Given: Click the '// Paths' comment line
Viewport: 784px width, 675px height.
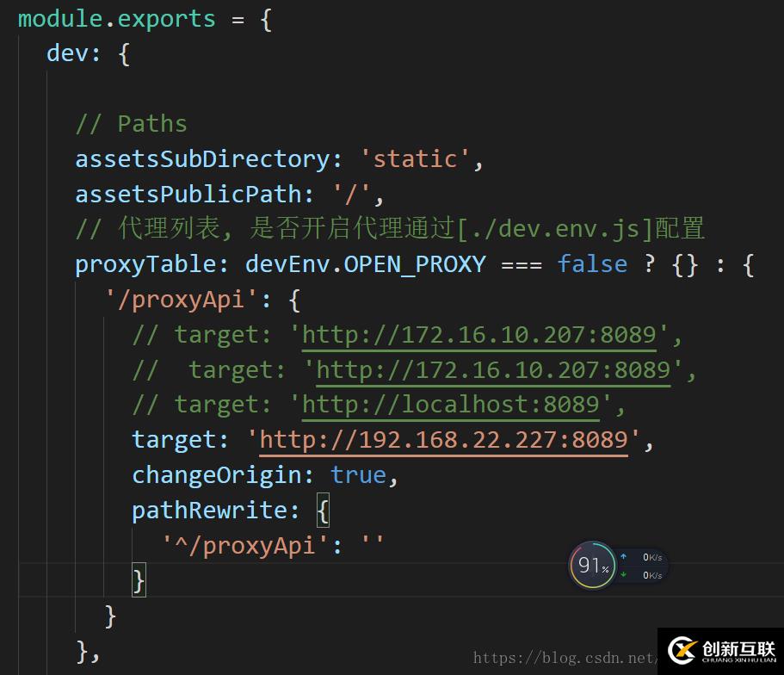Looking at the screenshot, I should 131,124.
